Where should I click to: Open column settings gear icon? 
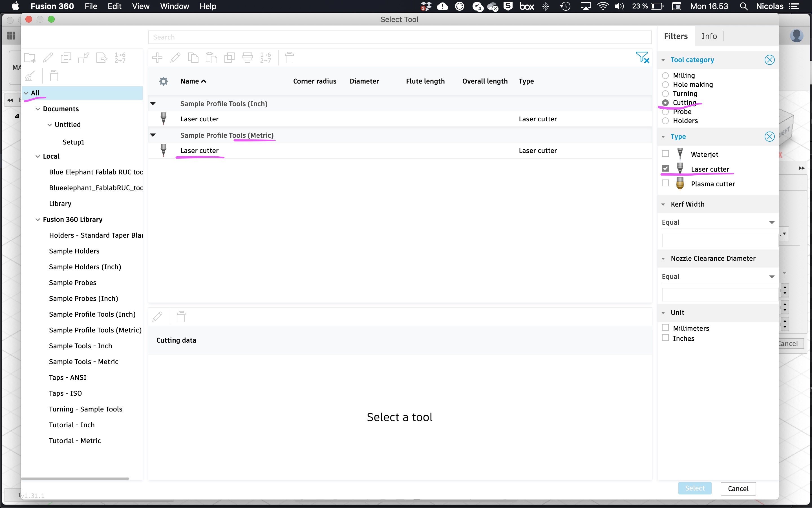point(164,81)
